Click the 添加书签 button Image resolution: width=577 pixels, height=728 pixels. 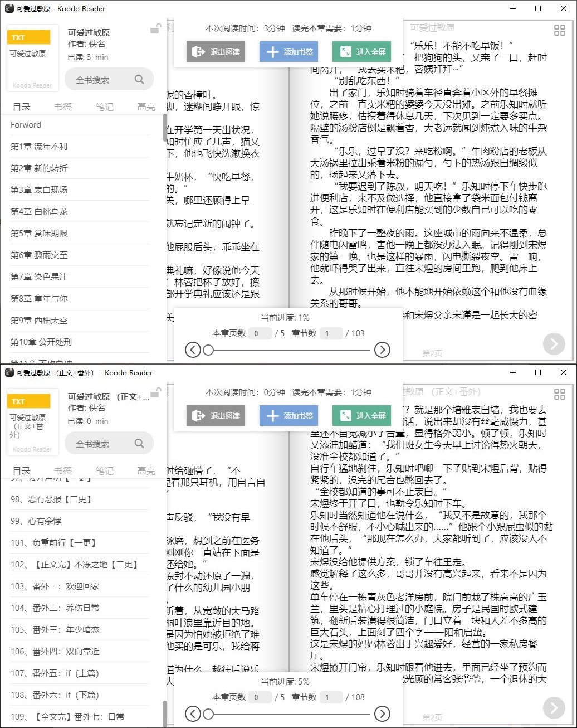tap(288, 51)
